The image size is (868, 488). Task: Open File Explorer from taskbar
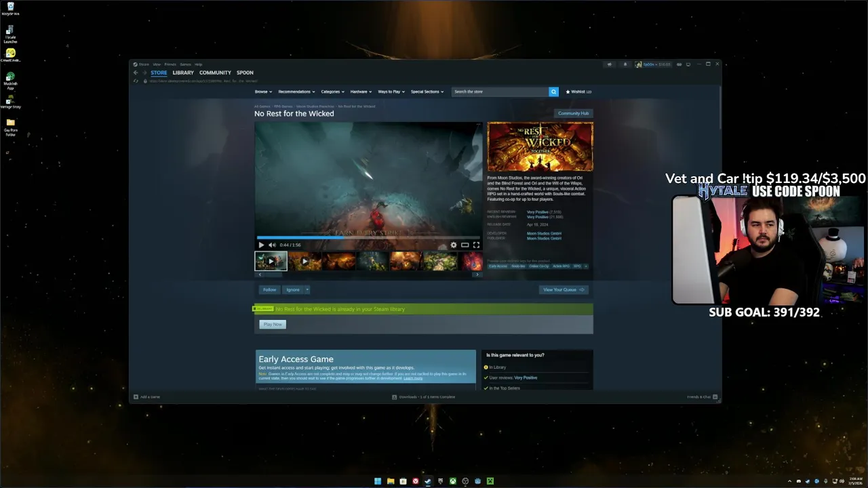point(391,481)
